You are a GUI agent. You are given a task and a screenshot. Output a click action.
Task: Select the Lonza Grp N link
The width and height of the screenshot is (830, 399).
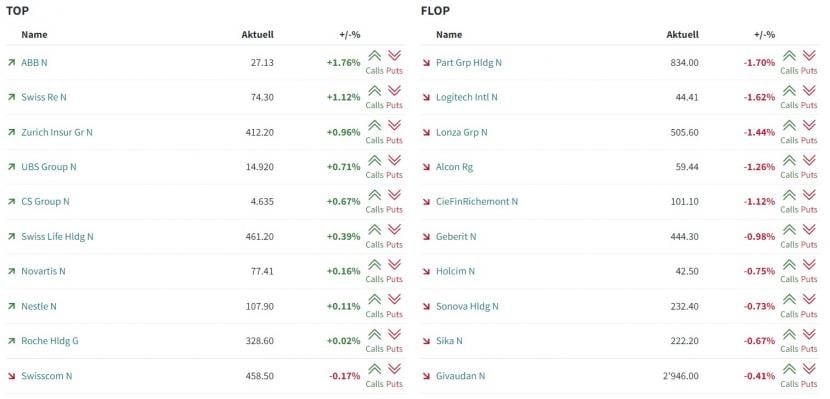click(462, 132)
